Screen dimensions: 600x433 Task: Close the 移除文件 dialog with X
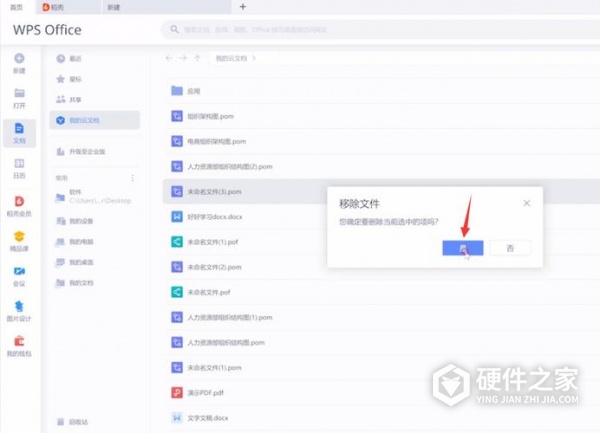pos(527,203)
